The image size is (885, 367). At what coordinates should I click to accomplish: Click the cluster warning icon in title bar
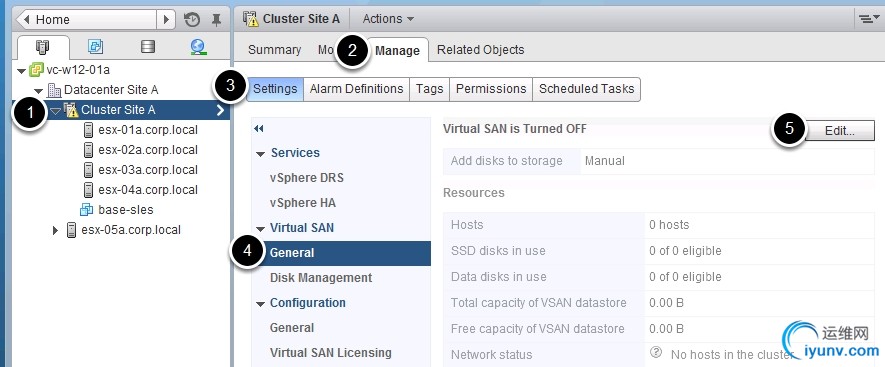click(x=251, y=19)
